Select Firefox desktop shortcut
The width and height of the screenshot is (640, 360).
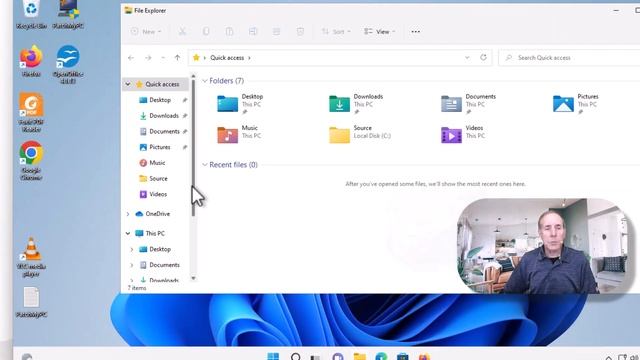coord(31,61)
